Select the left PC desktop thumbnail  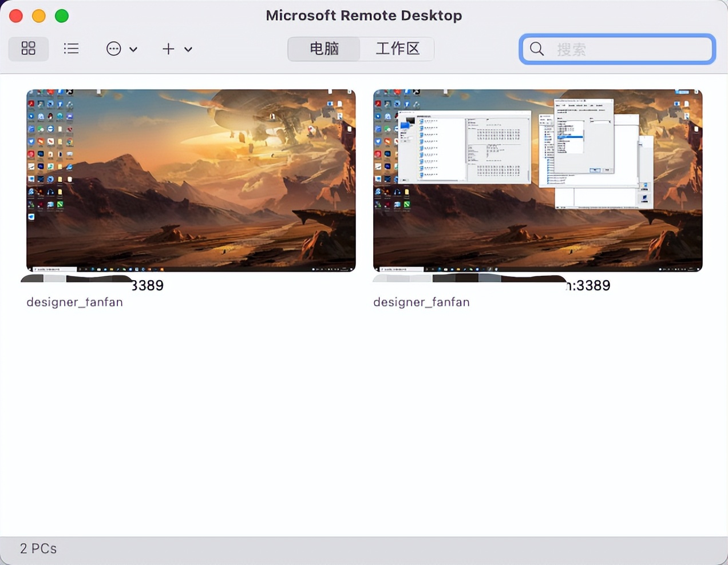pos(191,180)
